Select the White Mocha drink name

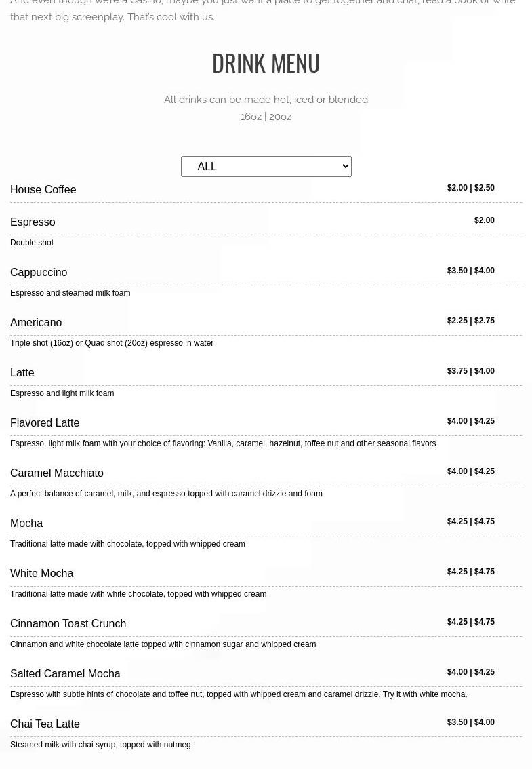pos(41,573)
